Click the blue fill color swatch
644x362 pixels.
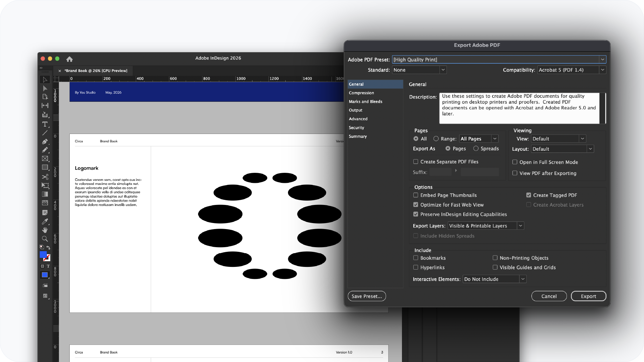(x=43, y=255)
